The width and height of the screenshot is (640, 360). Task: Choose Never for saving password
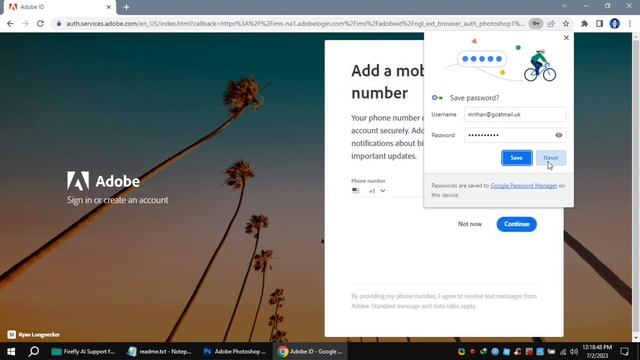[x=551, y=158]
